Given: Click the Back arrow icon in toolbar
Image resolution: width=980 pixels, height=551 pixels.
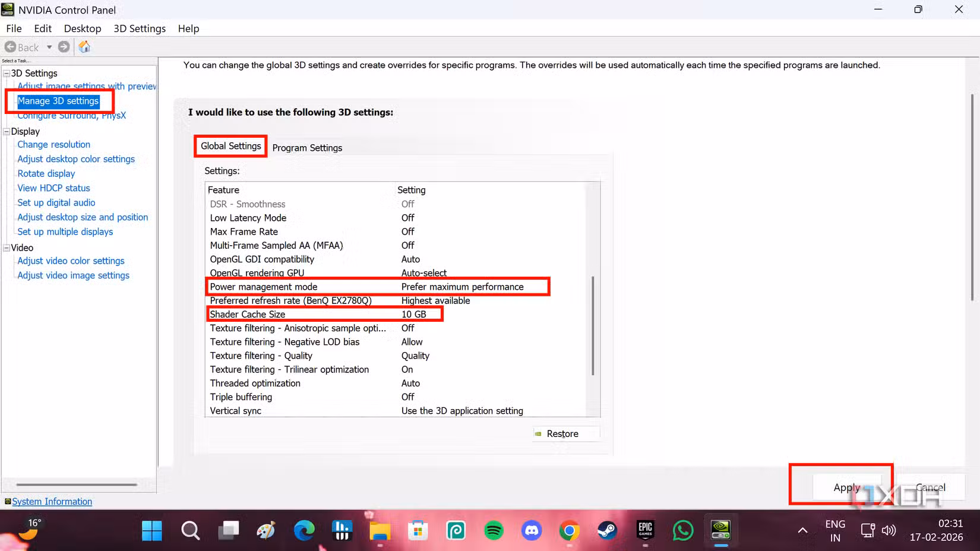Looking at the screenshot, I should click(x=10, y=47).
